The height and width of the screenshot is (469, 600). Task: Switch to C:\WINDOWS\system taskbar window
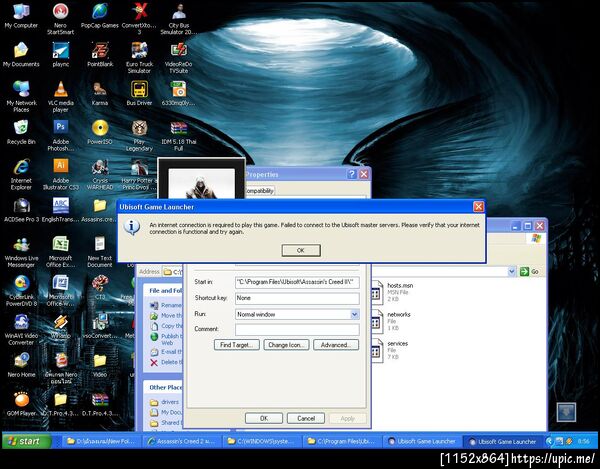tap(262, 441)
